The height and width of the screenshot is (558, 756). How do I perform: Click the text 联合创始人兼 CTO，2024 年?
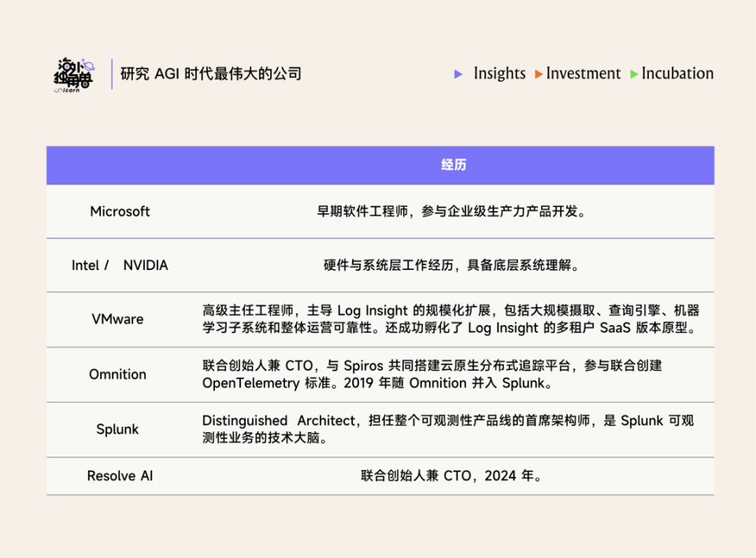click(x=452, y=476)
